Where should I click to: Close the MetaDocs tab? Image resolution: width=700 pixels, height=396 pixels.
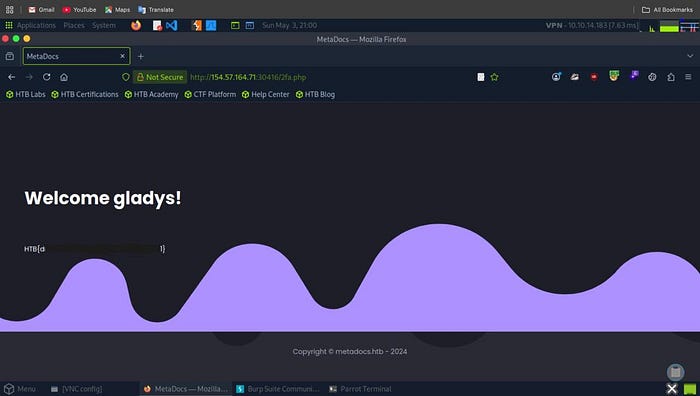pos(122,56)
